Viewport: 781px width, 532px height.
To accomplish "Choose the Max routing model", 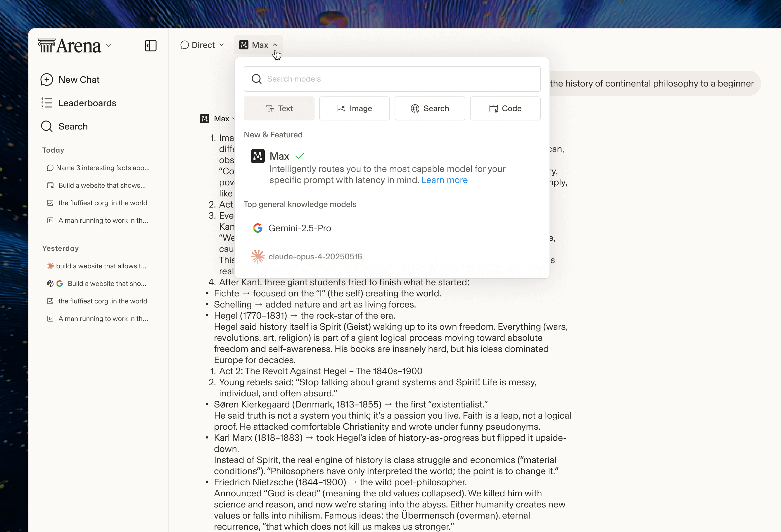I will [279, 156].
